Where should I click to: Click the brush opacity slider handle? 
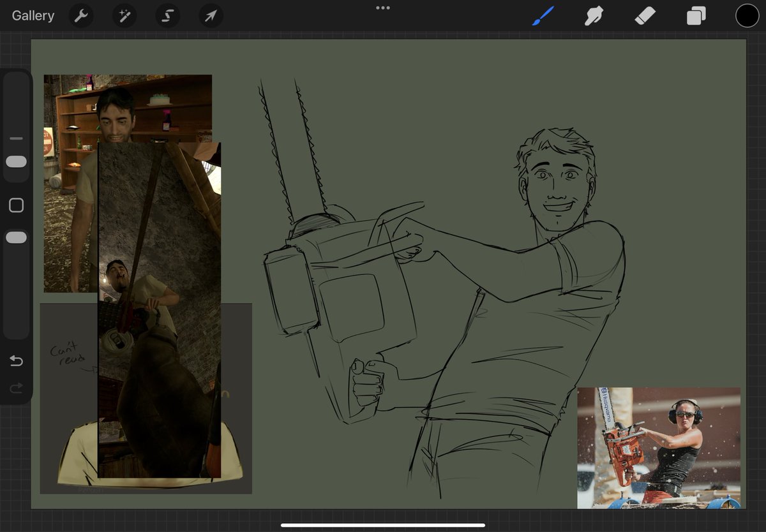pyautogui.click(x=17, y=237)
